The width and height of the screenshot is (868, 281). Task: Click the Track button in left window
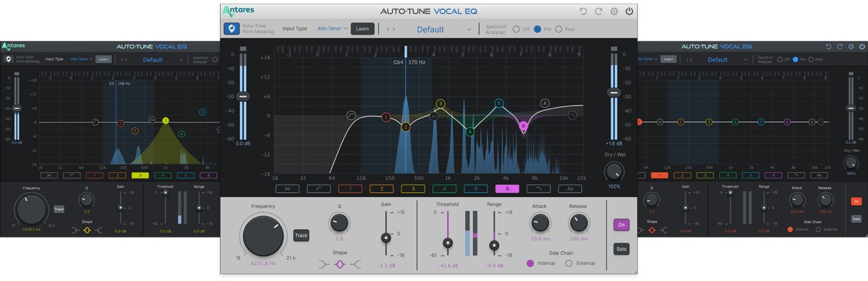59,209
